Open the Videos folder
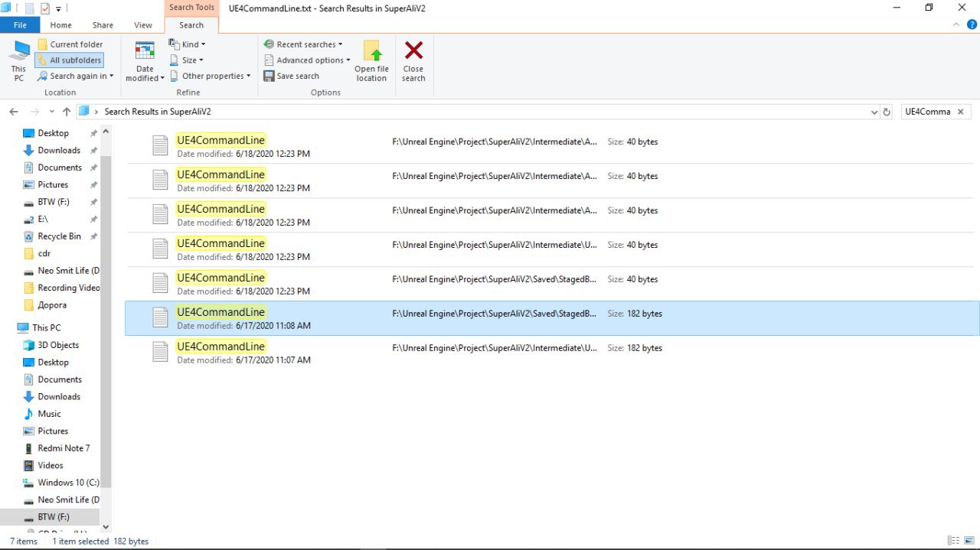Screen dimensions: 980x550 coord(51,465)
